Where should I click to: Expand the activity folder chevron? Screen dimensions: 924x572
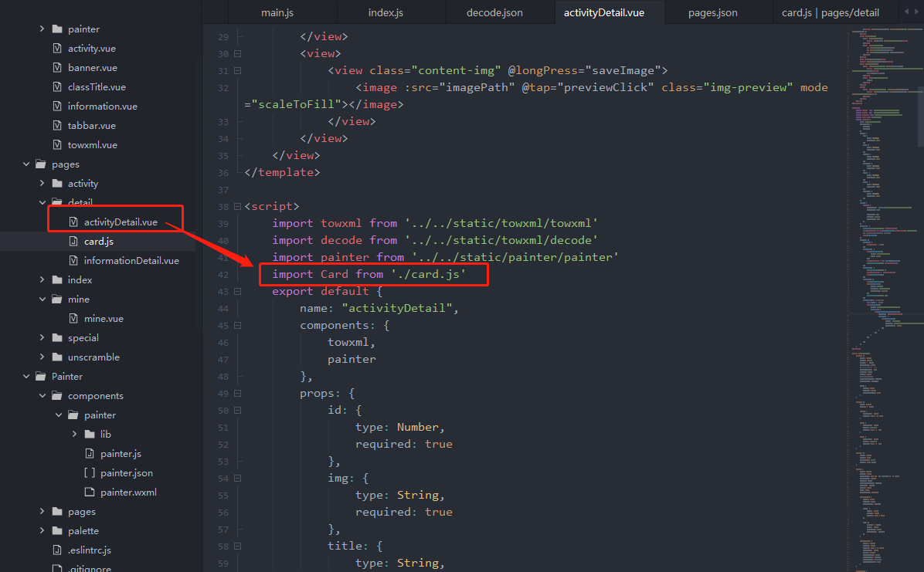coord(42,183)
